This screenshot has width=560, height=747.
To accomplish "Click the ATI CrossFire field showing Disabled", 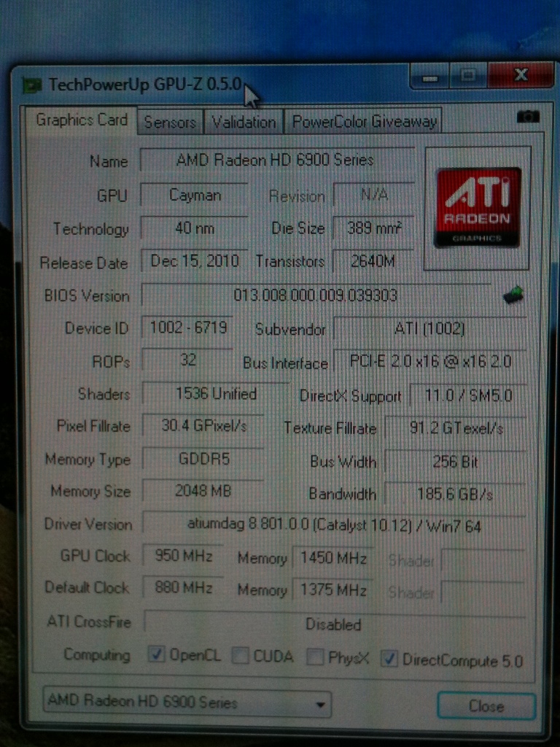I will tap(334, 624).
